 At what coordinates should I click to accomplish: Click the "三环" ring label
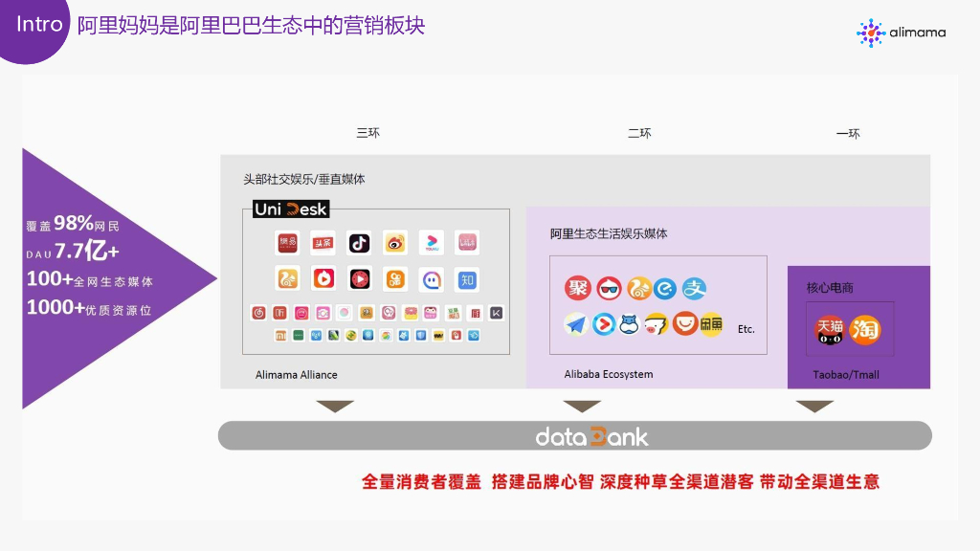click(x=368, y=132)
